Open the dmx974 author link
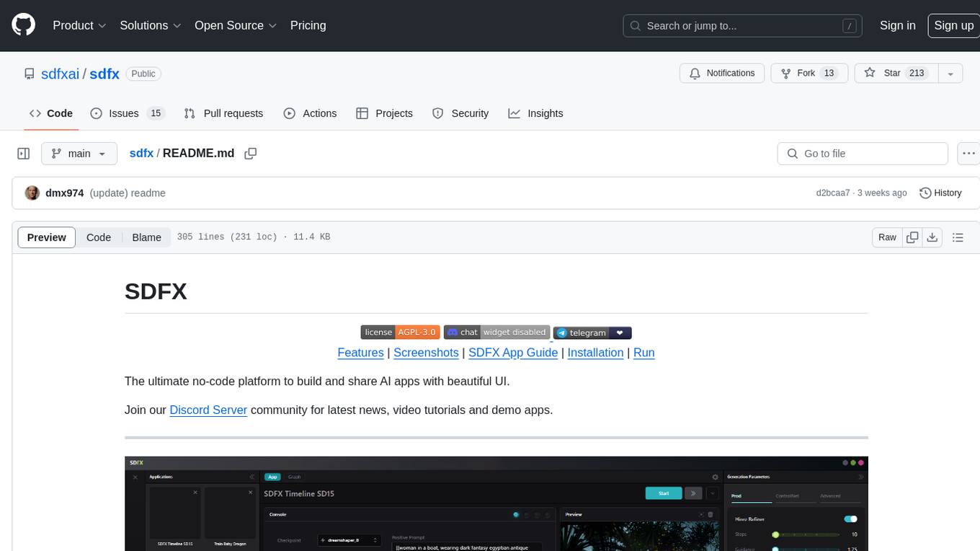Screen dimensions: 980x551 point(65,193)
